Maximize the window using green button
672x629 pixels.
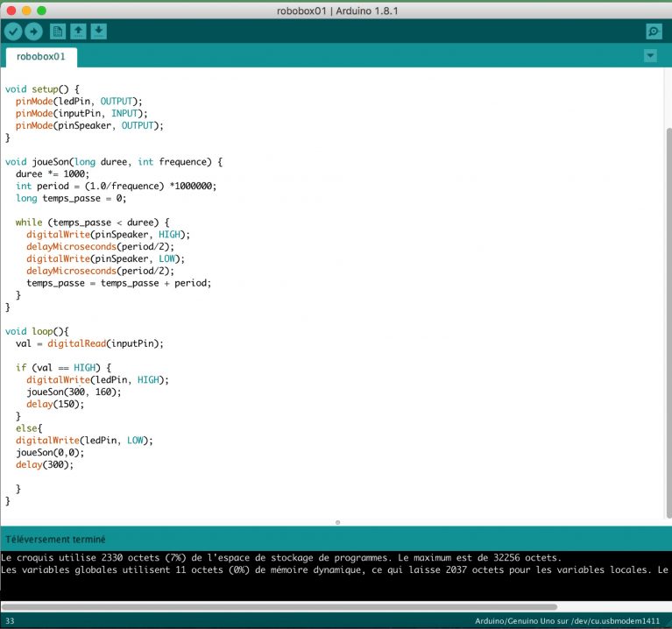[42, 10]
